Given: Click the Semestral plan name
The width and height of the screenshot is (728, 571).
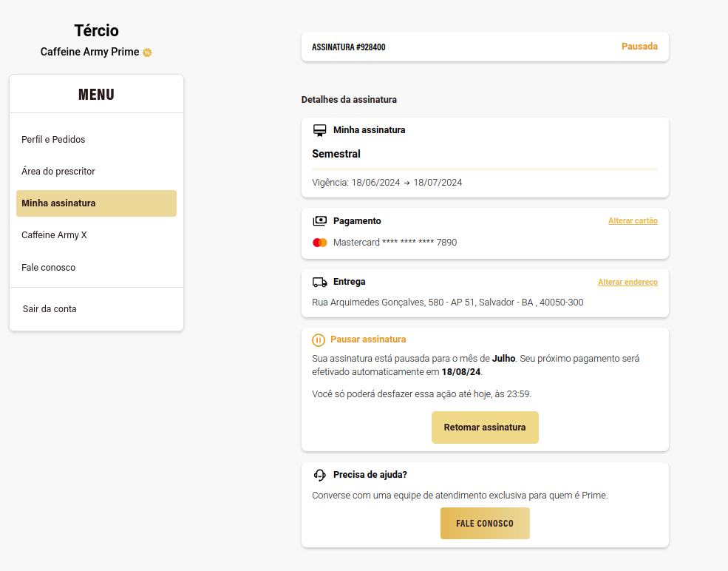Looking at the screenshot, I should 336,154.
